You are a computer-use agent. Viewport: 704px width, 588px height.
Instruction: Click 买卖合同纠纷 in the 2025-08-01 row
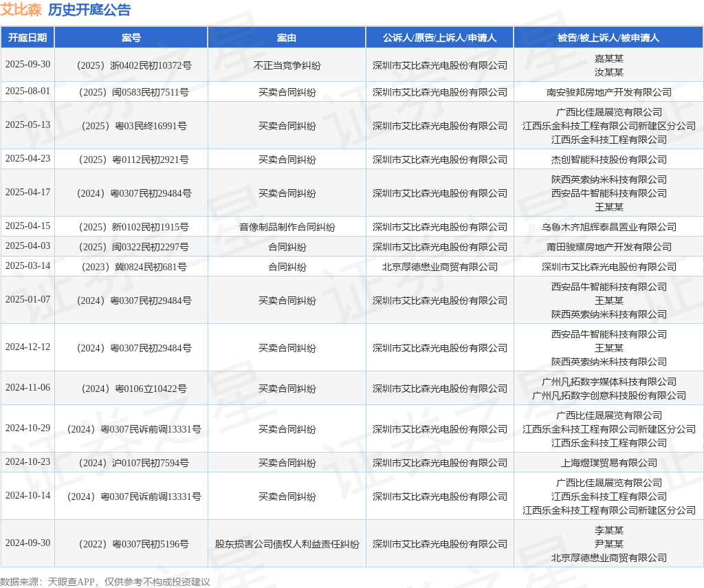point(287,93)
